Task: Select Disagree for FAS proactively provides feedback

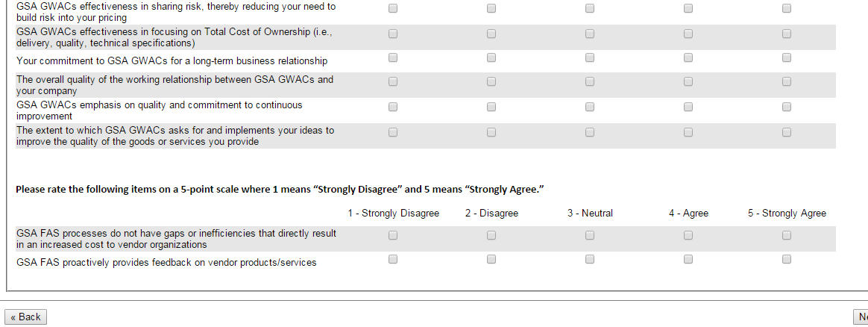Action: click(x=491, y=260)
